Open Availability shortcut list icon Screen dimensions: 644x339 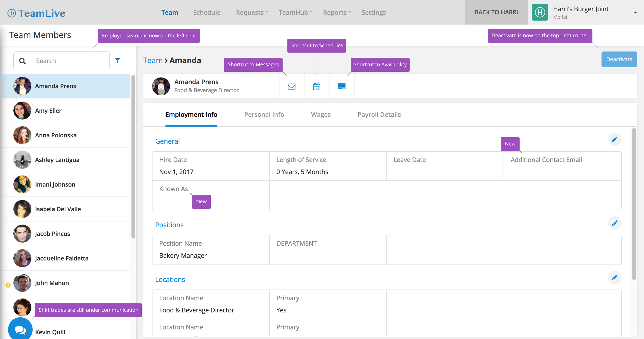pos(342,86)
